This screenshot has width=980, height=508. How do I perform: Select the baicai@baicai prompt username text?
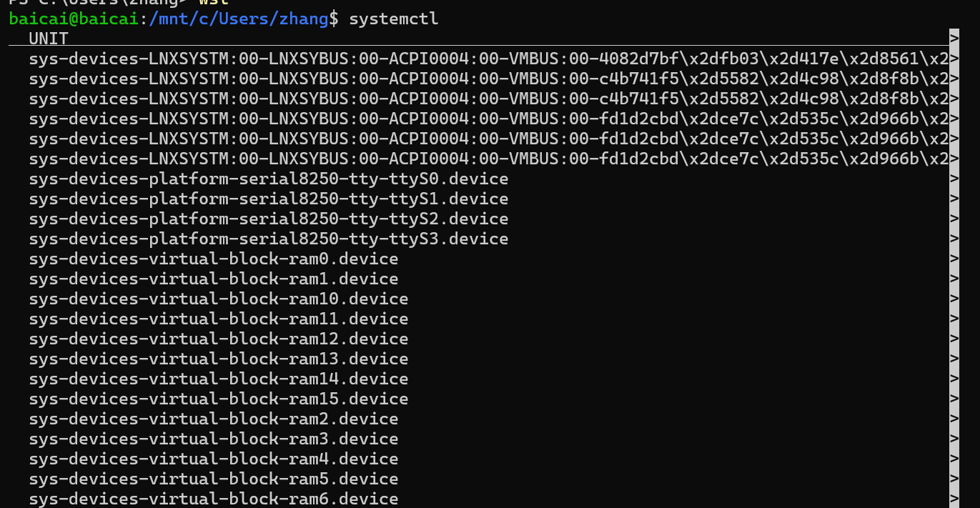(74, 19)
